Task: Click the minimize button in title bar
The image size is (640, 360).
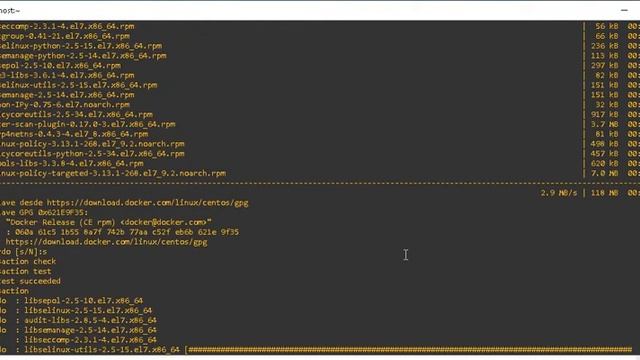Action: click(x=624, y=10)
